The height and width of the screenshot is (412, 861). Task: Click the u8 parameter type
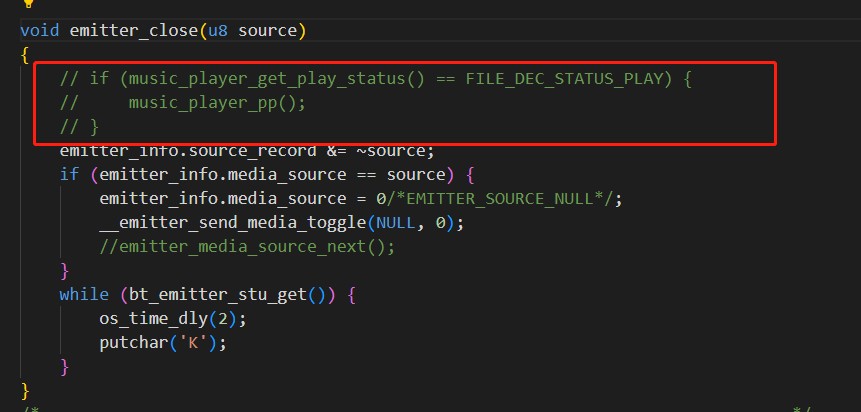pos(218,30)
